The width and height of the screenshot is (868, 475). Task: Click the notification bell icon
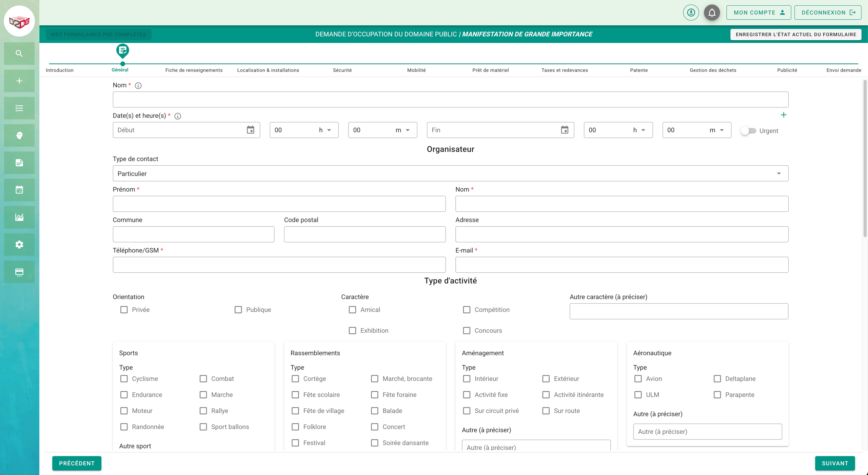pos(712,13)
